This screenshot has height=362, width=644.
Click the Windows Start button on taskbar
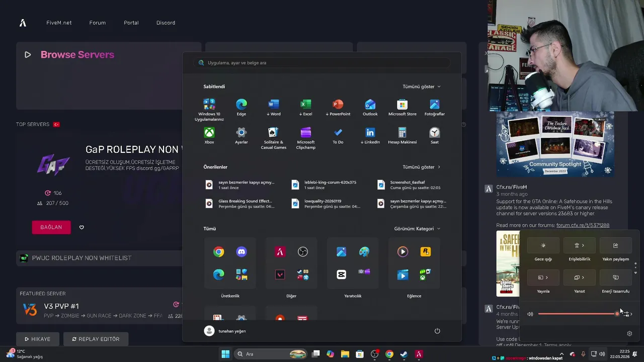225,354
